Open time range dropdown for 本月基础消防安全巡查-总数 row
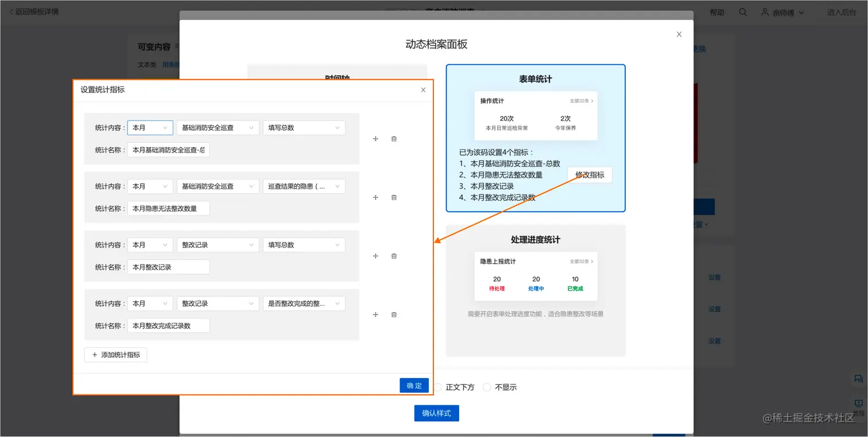868x437 pixels. click(x=150, y=128)
